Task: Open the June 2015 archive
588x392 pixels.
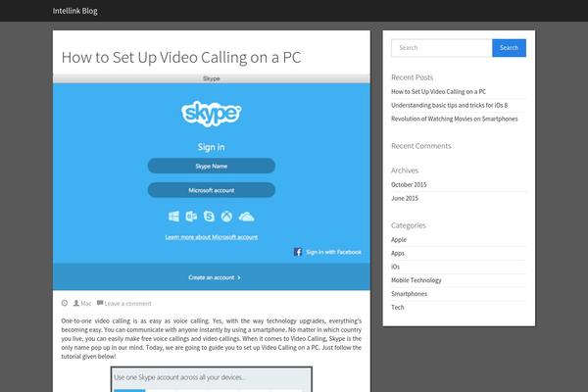Action: (x=405, y=198)
